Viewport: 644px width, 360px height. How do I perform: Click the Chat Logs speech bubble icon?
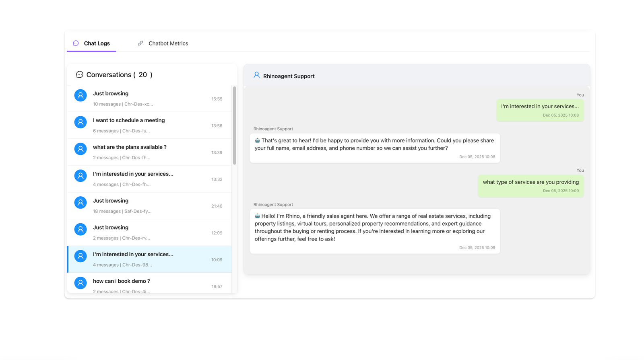pos(76,43)
